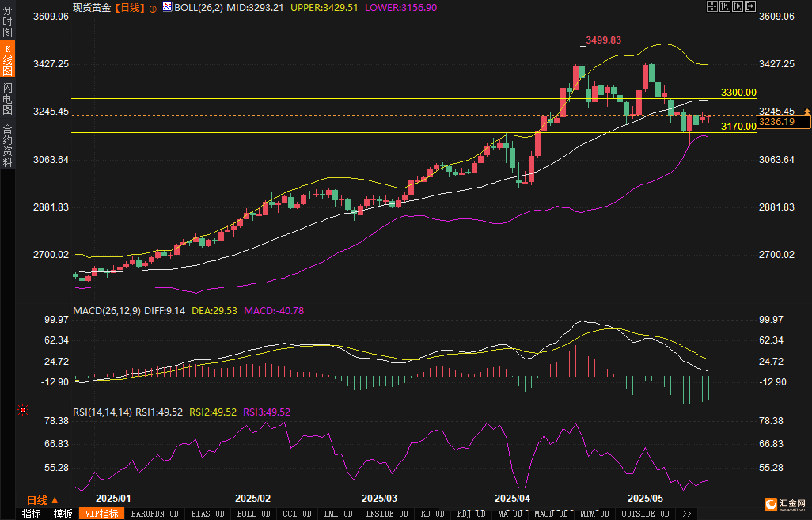Apply the BIAS_UD indicator
The width and height of the screenshot is (812, 520).
click(208, 514)
